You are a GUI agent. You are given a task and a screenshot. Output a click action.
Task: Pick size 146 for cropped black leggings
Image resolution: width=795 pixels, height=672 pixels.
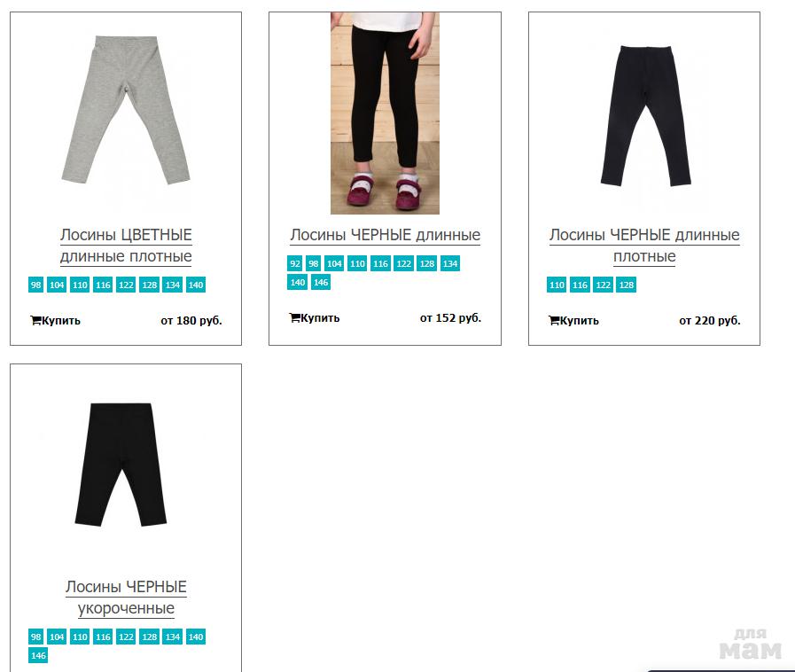(x=38, y=655)
